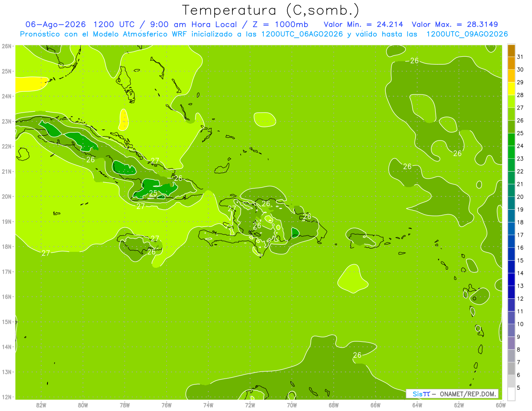Click the colorbar tick label '20'
This screenshot has width=532, height=411.
pyautogui.click(x=520, y=197)
